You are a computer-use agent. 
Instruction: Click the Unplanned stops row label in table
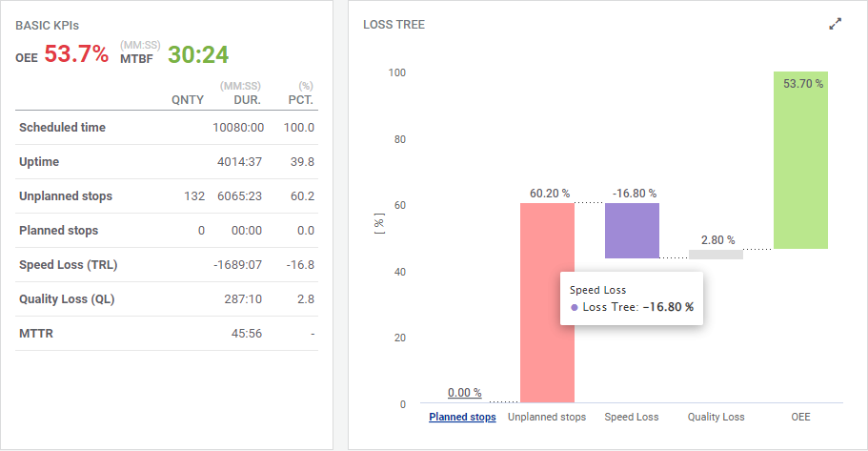tap(66, 196)
